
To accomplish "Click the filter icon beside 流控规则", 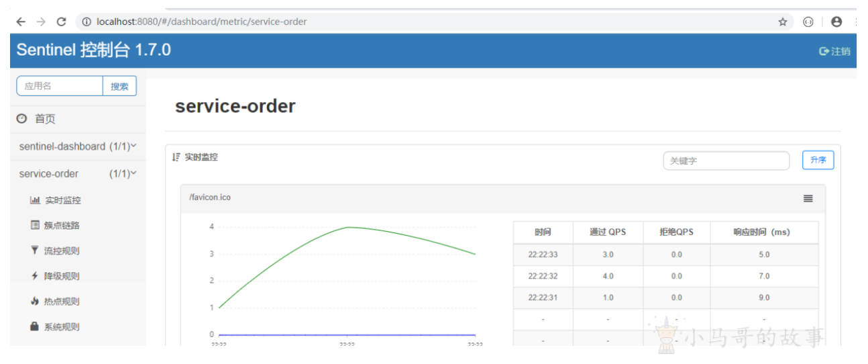I will point(35,251).
